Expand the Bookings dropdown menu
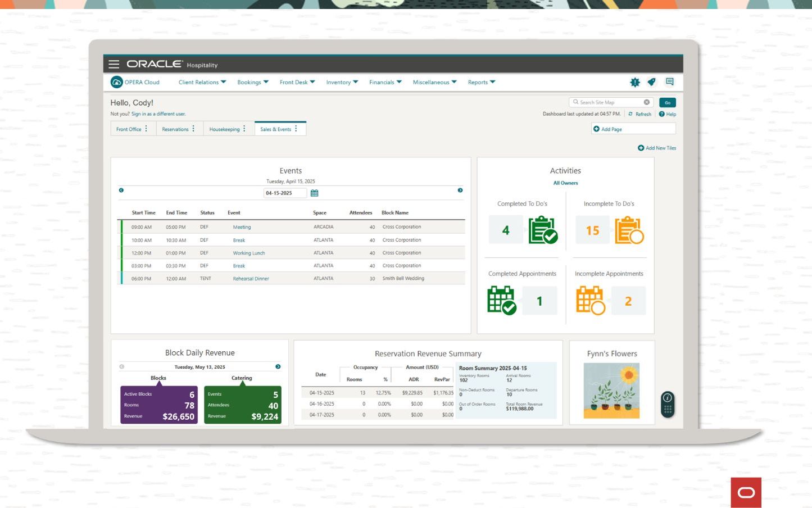The width and height of the screenshot is (812, 508). 252,82
